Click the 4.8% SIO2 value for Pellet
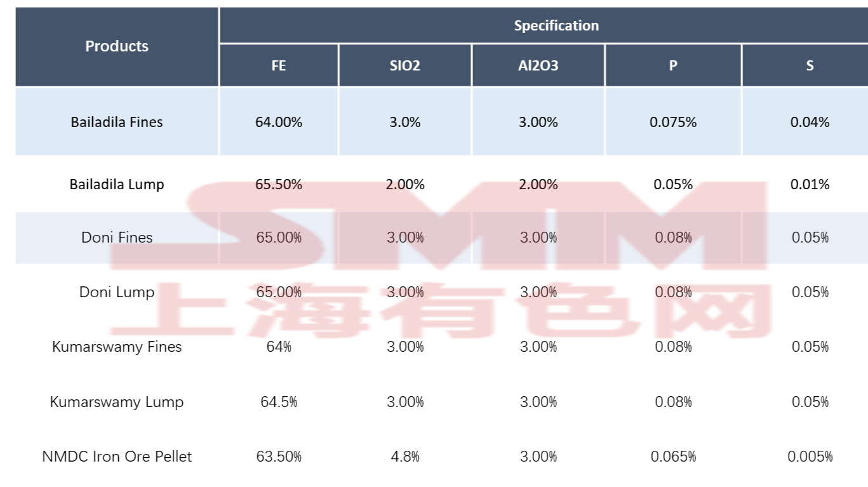The height and width of the screenshot is (487, 868). [405, 457]
